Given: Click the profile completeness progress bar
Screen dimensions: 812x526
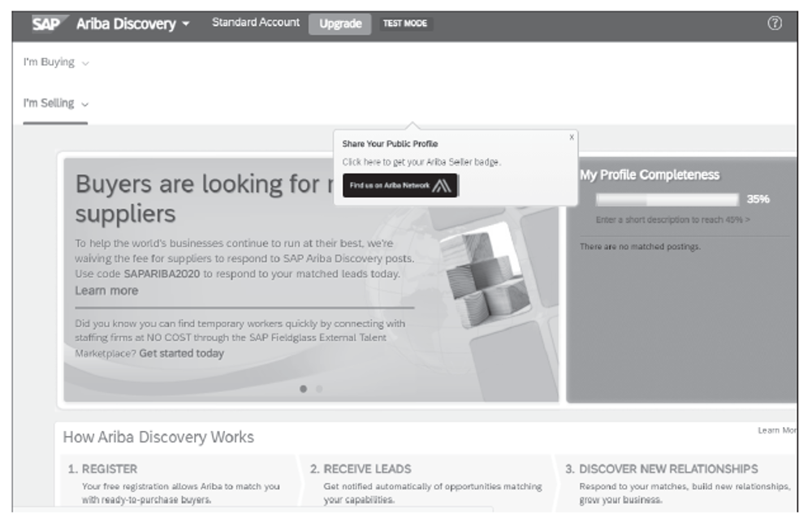Looking at the screenshot, I should [x=667, y=200].
